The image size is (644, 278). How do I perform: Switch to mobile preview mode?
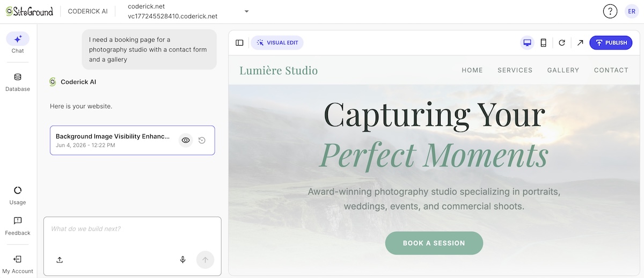[x=543, y=43]
